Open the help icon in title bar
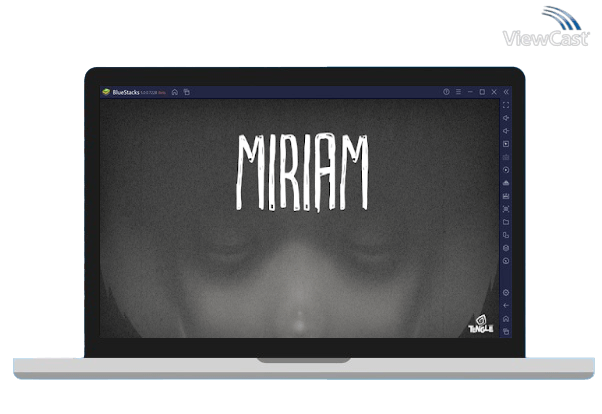Viewport: 602px width, 414px height. [x=446, y=92]
